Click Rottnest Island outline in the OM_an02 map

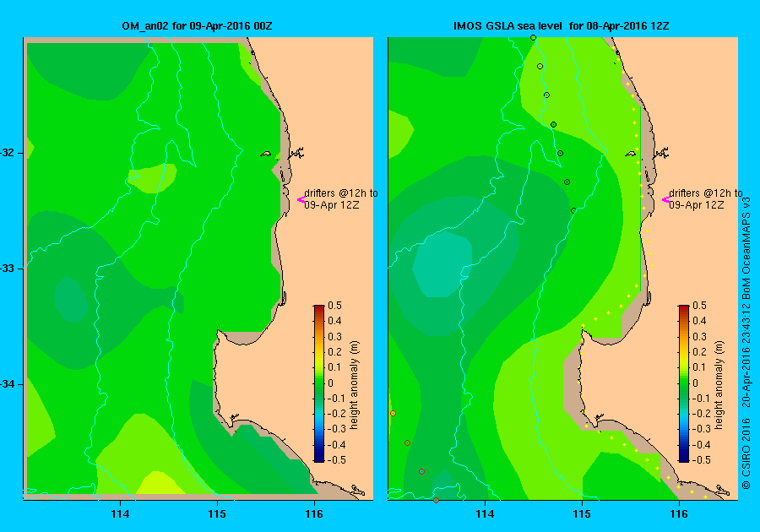[266, 154]
